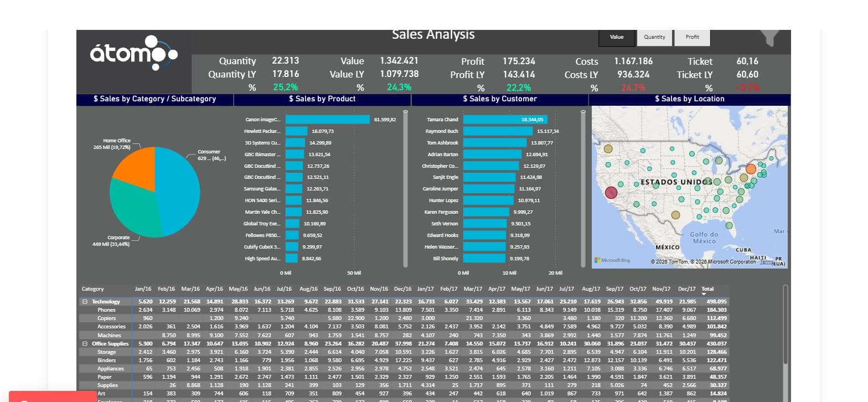The image size is (868, 402).
Task: Click the Costs KPI value 1.167.186
Action: 634,61
